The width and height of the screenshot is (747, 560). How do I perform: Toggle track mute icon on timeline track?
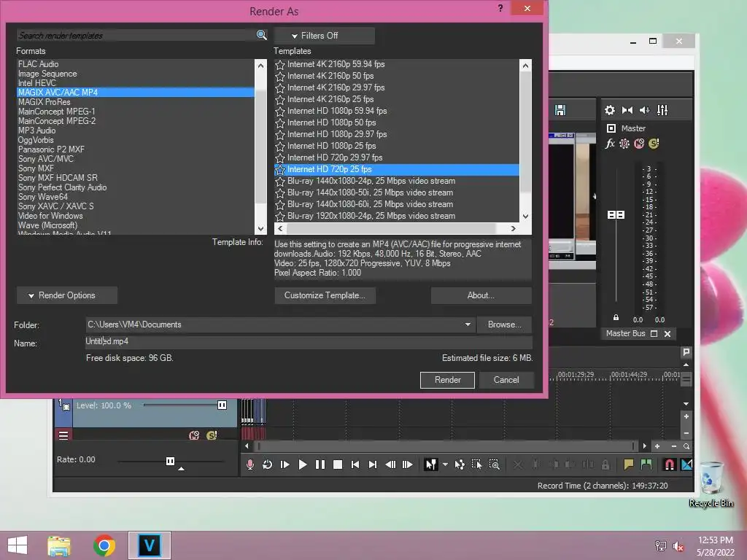(194, 435)
